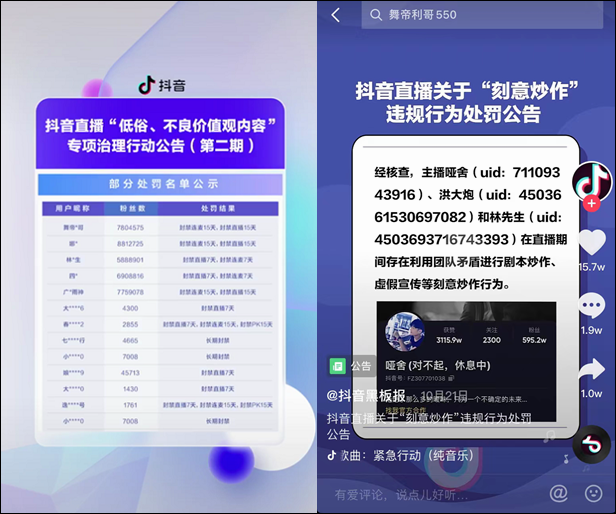This screenshot has width=616, height=514.
Task: Tap the like count 15.7w
Action: 592,267
